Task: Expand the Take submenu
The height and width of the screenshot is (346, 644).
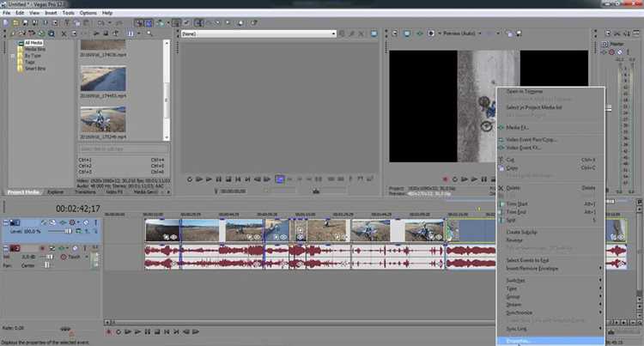Action: 550,288
